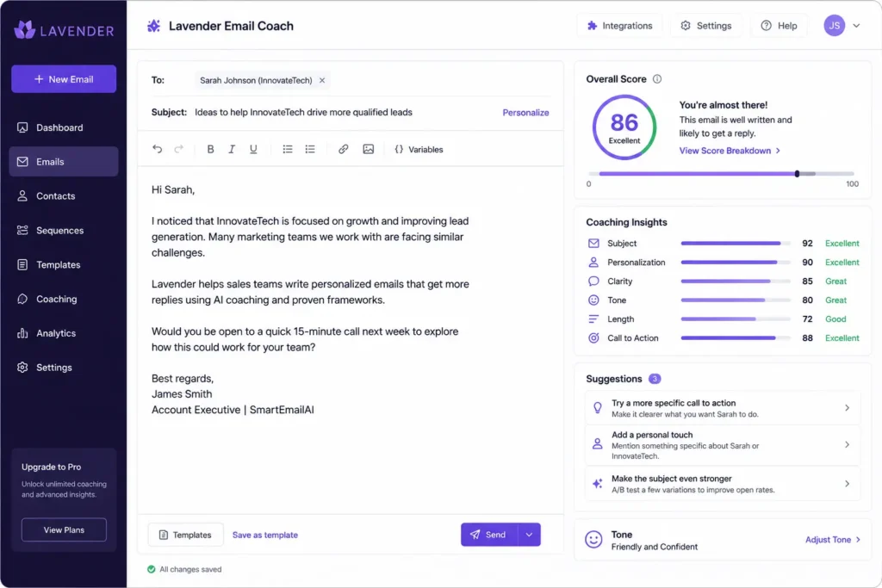This screenshot has width=882, height=588.
Task: Click the Clarity Great rating
Action: (835, 281)
